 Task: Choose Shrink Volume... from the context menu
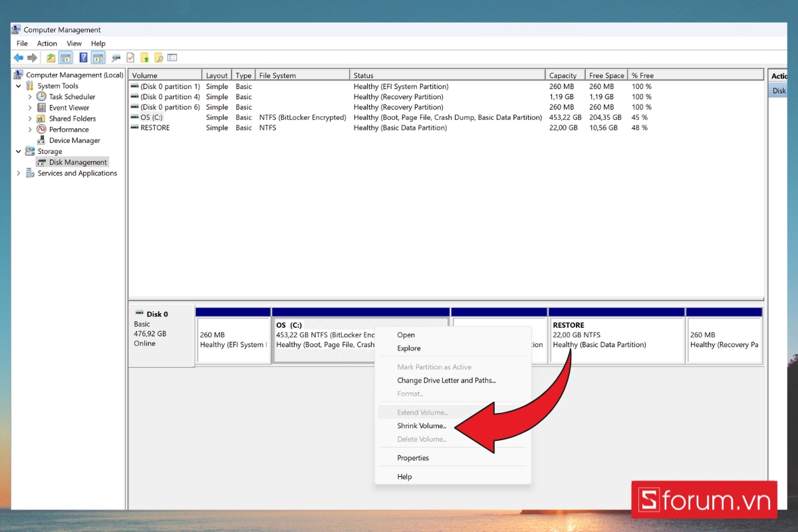point(454,426)
